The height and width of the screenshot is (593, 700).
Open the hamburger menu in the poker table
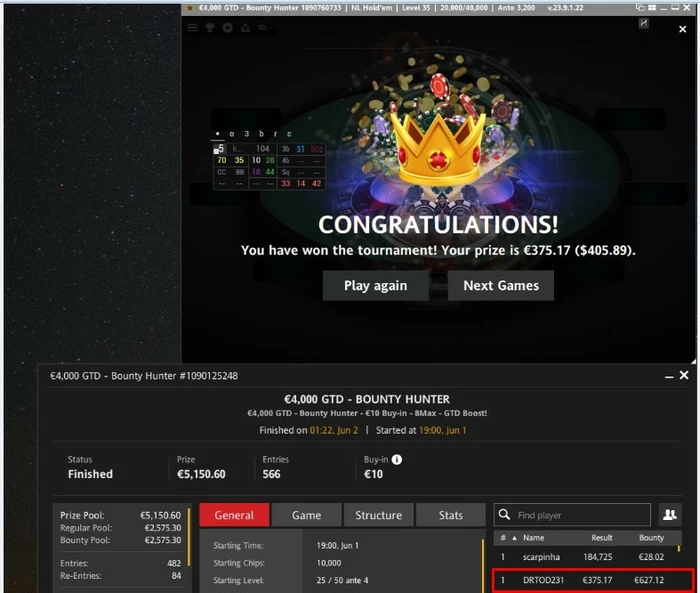(x=192, y=28)
